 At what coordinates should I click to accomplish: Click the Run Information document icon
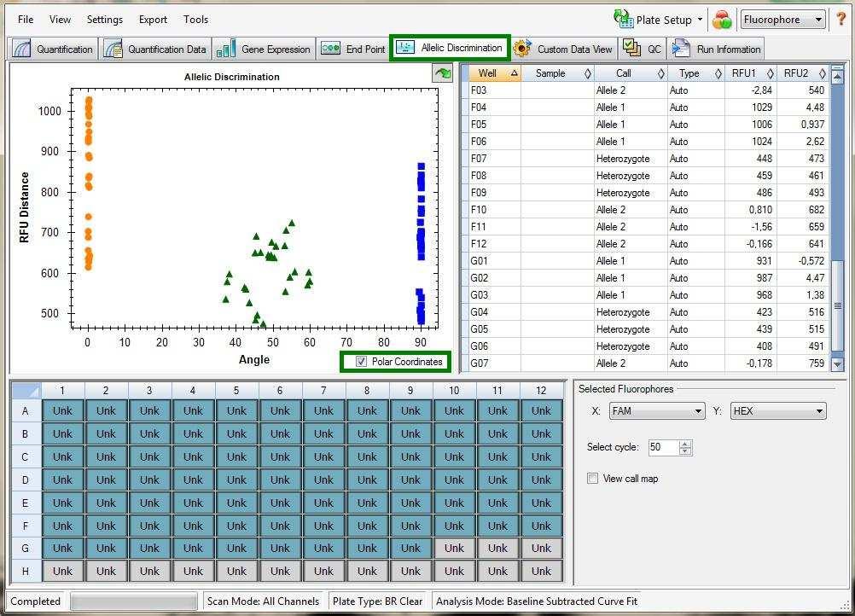click(x=681, y=49)
